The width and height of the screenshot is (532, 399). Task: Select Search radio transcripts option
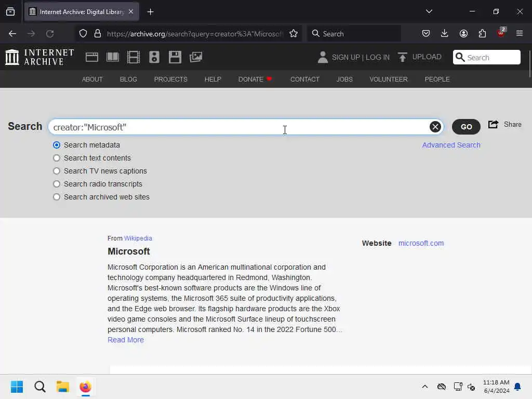57,184
